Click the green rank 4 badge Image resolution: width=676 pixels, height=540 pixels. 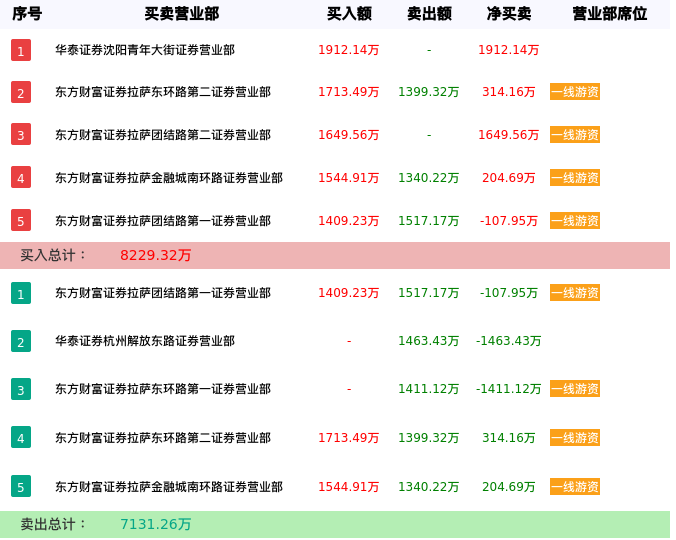[21, 438]
